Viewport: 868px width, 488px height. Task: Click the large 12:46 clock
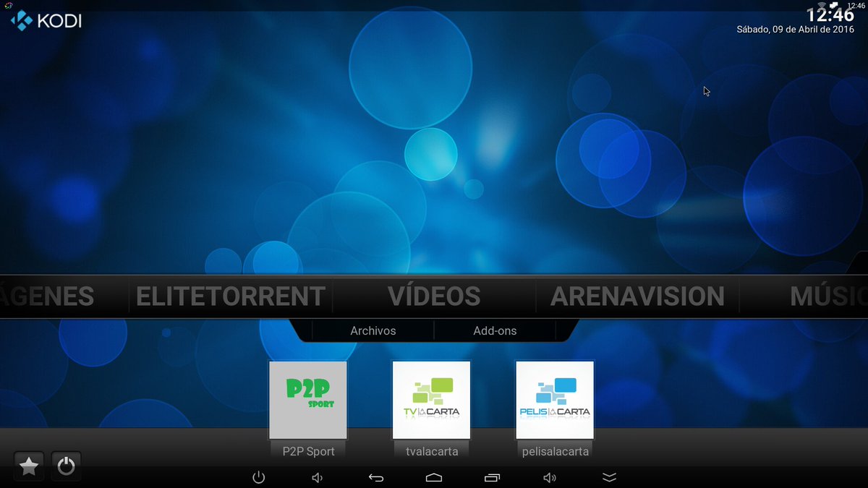pyautogui.click(x=830, y=14)
